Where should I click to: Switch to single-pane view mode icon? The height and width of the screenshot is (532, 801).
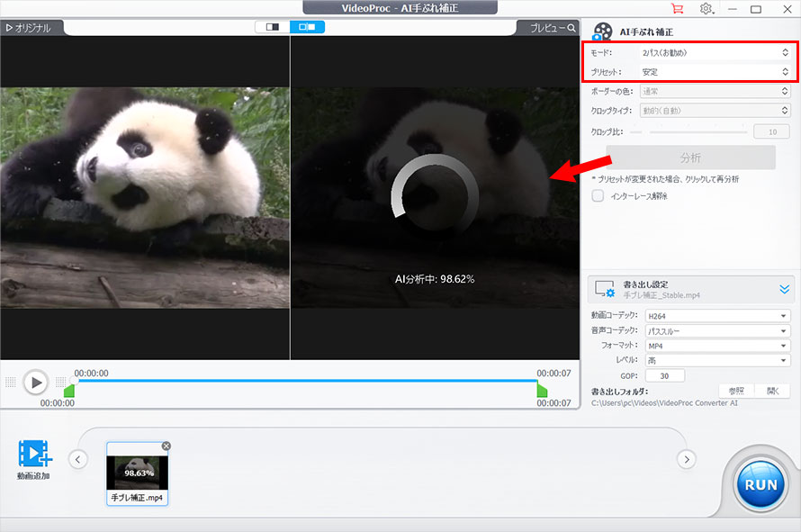click(270, 27)
